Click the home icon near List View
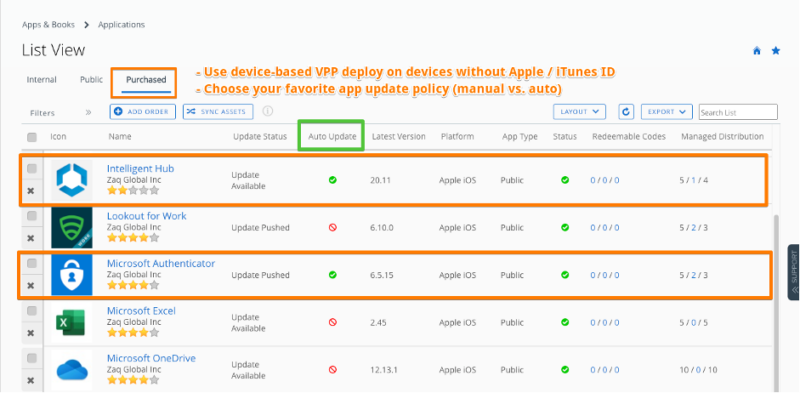800x393 pixels. point(757,51)
